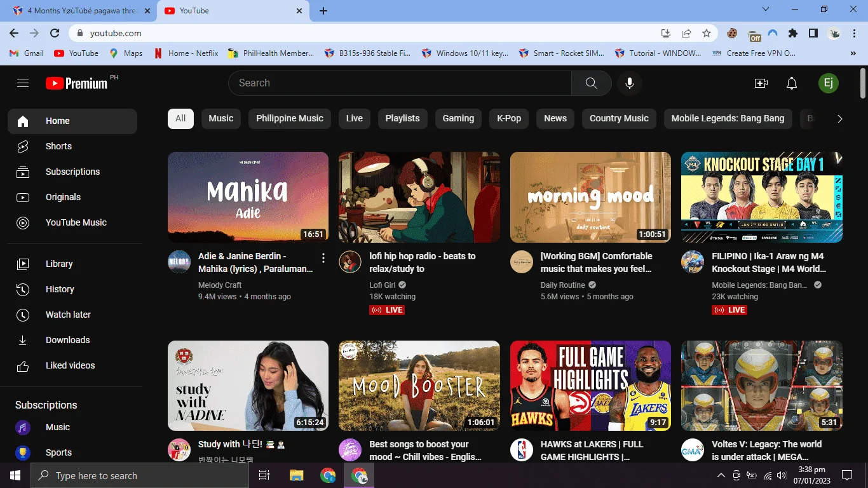Select the Philippine Music filter chip
This screenshot has height=488, width=868.
tap(290, 119)
